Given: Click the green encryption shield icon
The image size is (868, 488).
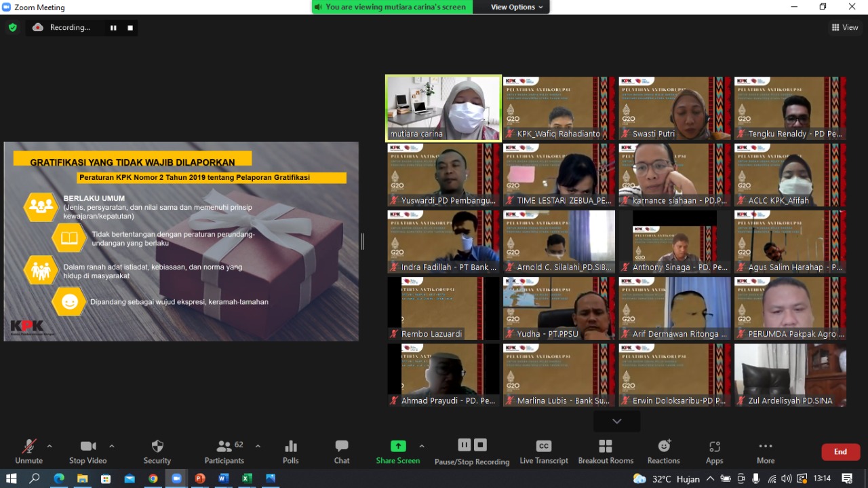Looking at the screenshot, I should [12, 28].
